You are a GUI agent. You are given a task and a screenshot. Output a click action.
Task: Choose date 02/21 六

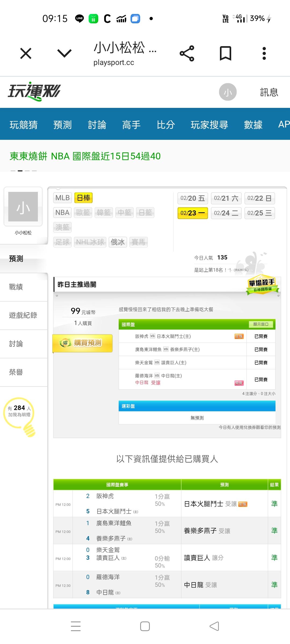pyautogui.click(x=226, y=198)
